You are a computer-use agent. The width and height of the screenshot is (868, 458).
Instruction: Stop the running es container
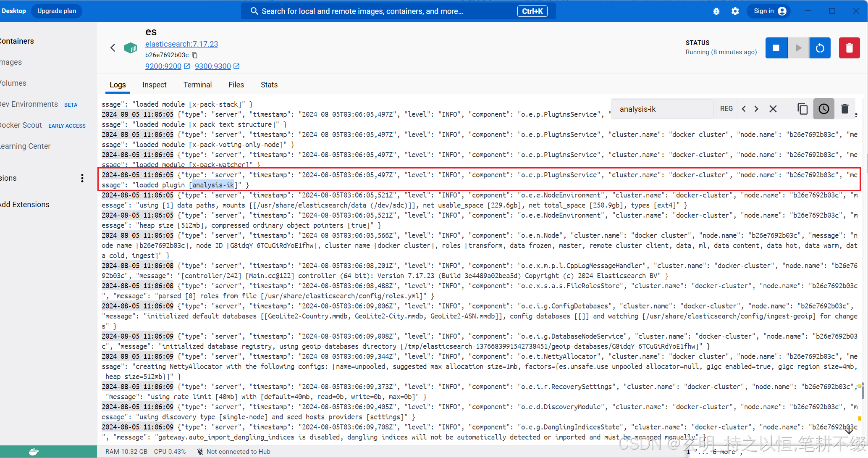point(776,47)
